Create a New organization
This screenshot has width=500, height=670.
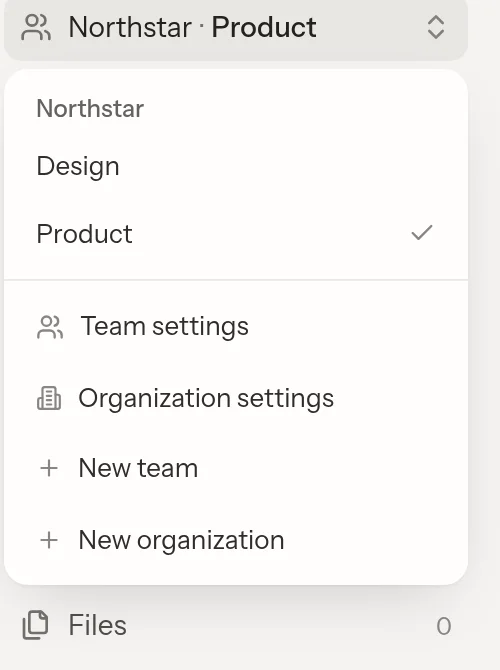(x=236, y=540)
